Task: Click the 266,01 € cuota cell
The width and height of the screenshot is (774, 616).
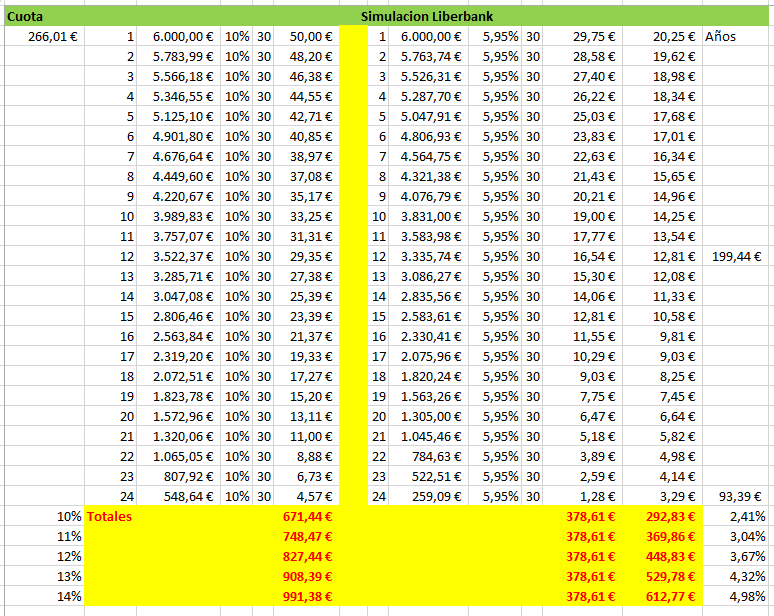Action: pyautogui.click(x=44, y=37)
